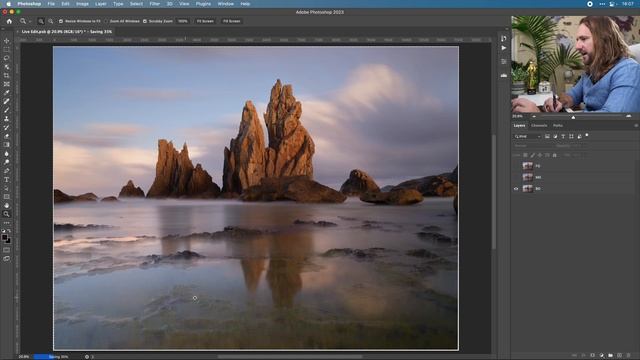Select the Blur tool
640x360 pixels.
[7, 153]
